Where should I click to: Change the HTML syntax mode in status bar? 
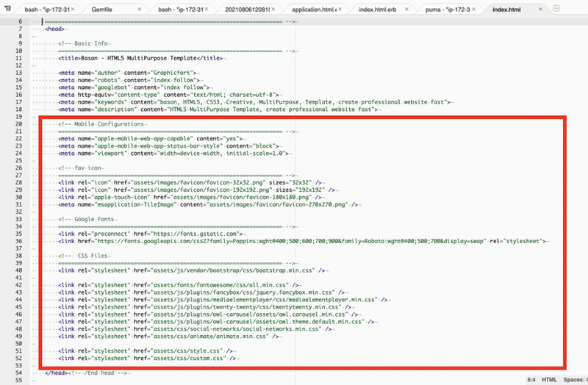click(549, 380)
